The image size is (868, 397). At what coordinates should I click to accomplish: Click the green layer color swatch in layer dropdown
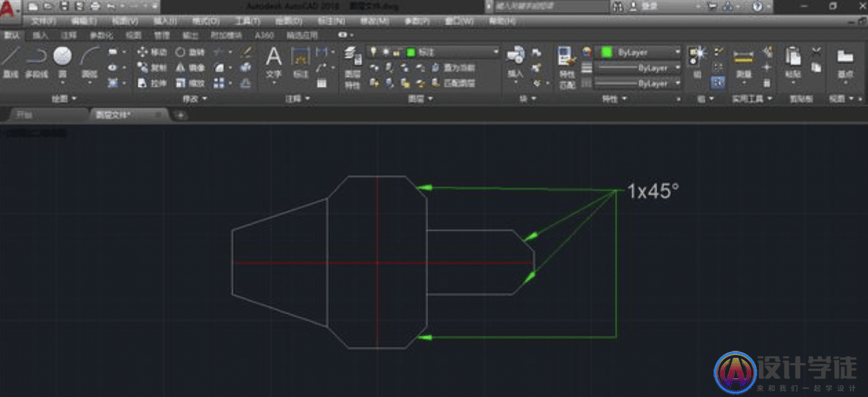411,52
